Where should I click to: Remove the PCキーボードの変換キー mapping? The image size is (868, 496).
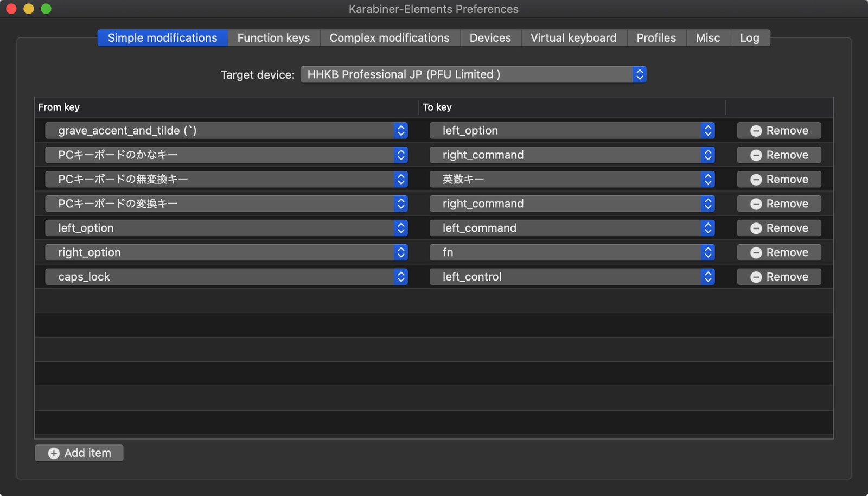click(x=779, y=204)
